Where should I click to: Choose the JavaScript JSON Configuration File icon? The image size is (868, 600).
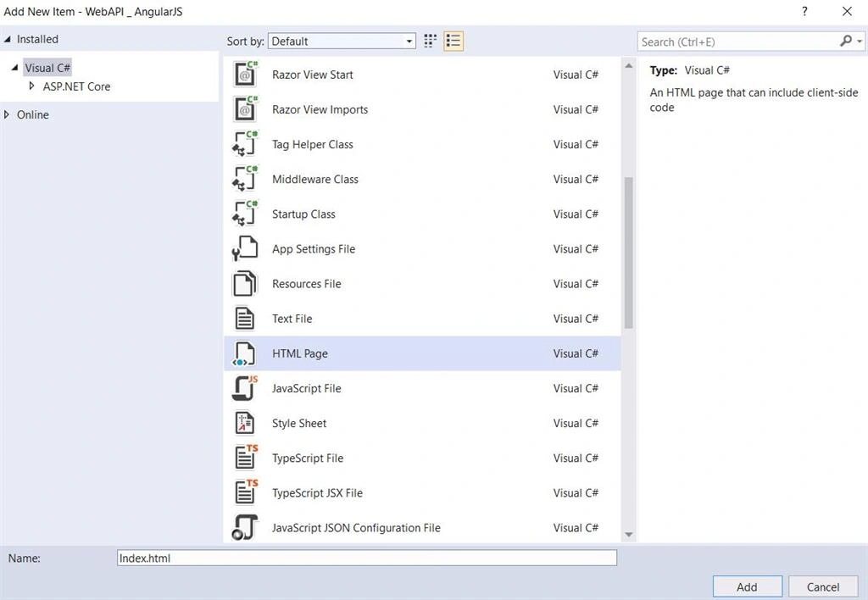click(x=245, y=527)
